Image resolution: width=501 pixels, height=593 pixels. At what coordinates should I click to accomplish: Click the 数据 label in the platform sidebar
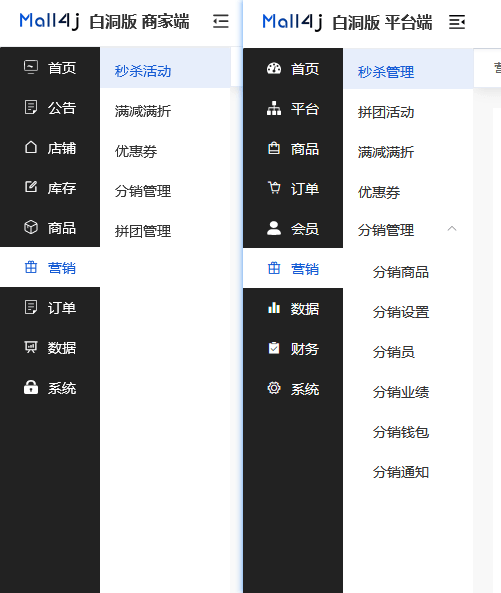click(x=305, y=309)
